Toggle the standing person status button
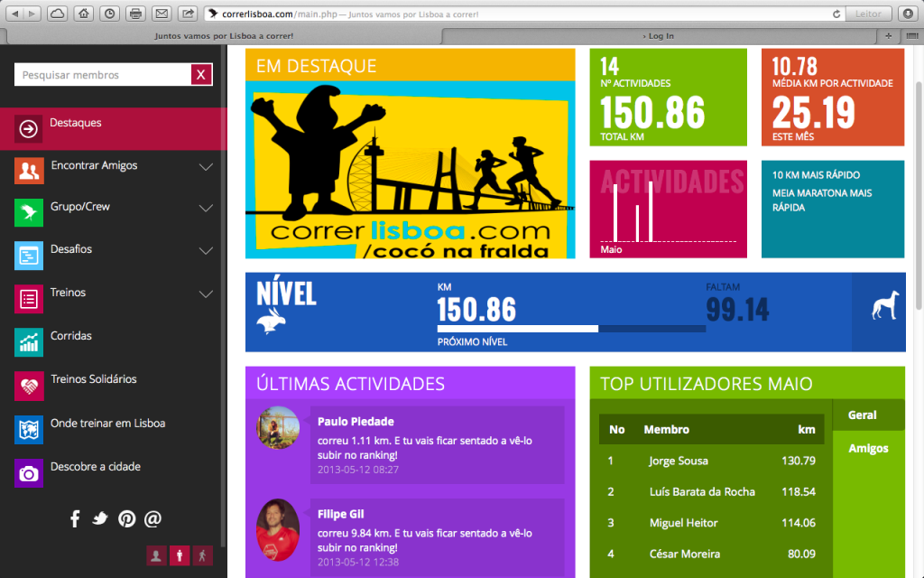The height and width of the screenshot is (578, 924). point(180,555)
